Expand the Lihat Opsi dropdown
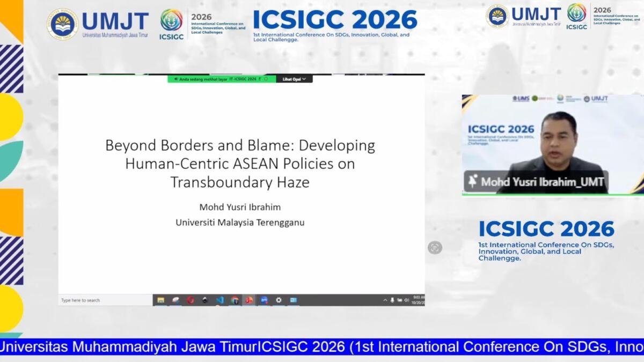The width and height of the screenshot is (644, 362). tap(294, 79)
